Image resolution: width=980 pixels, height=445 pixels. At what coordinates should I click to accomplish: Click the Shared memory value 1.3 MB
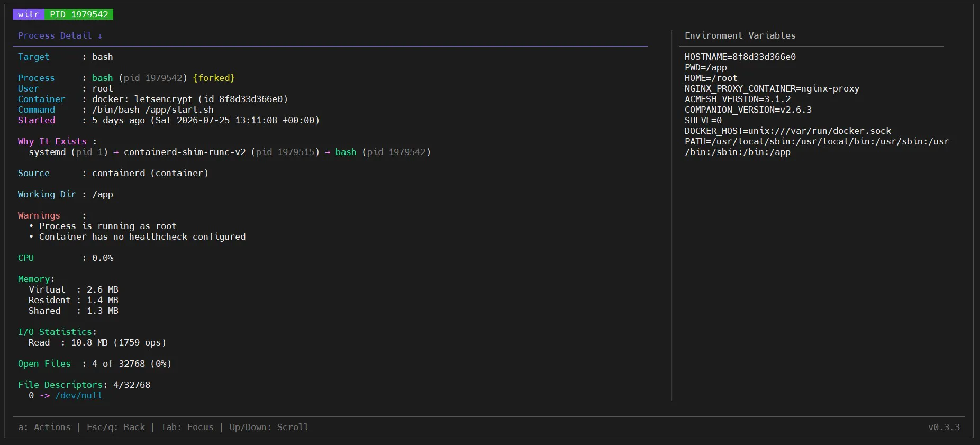(102, 311)
